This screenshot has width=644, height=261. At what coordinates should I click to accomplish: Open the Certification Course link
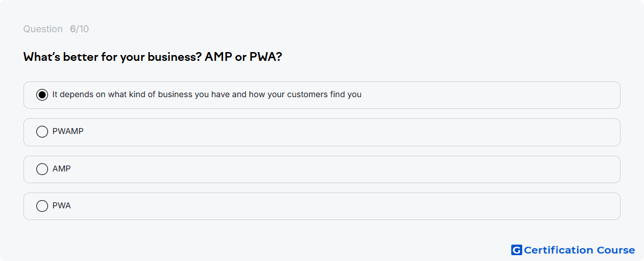point(573,250)
